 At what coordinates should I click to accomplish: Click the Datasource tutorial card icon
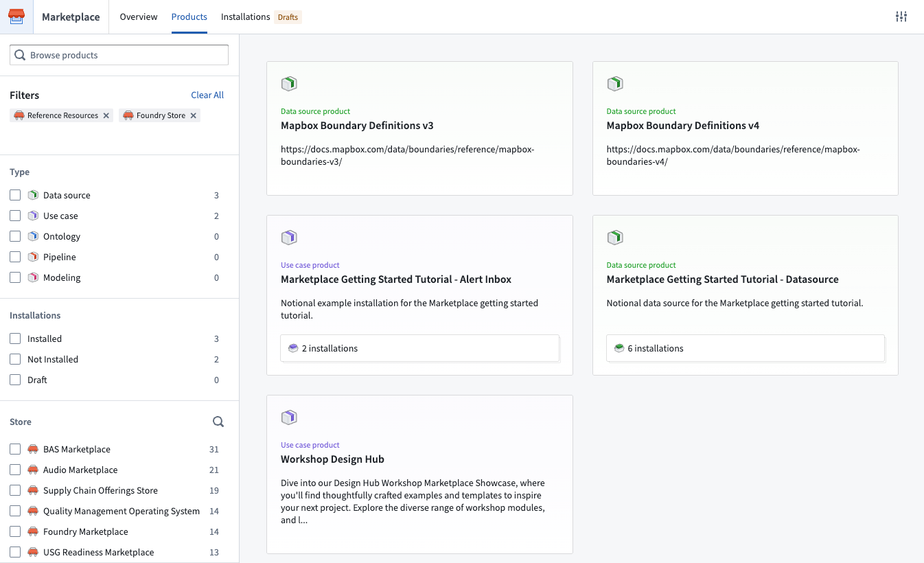pyautogui.click(x=614, y=238)
